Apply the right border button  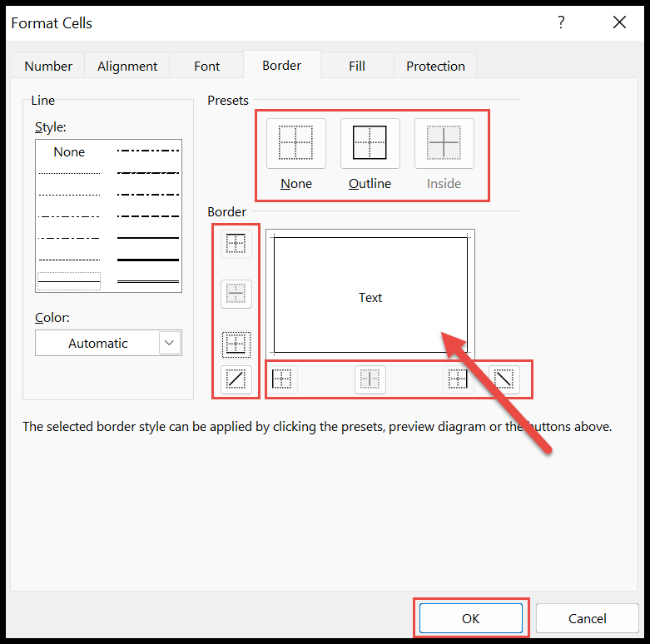tap(458, 379)
